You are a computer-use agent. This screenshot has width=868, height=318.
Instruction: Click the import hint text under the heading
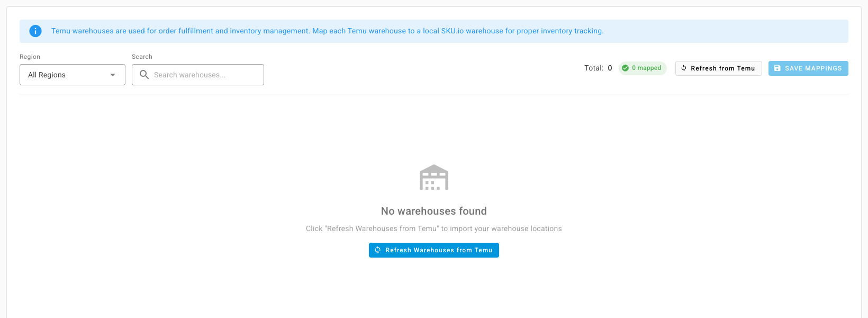click(x=434, y=228)
